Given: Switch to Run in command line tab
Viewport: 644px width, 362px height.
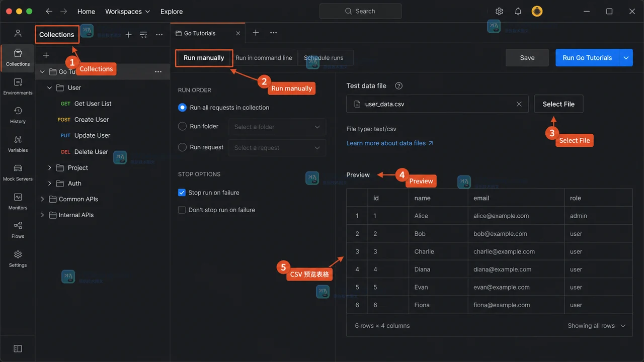Looking at the screenshot, I should click(264, 58).
